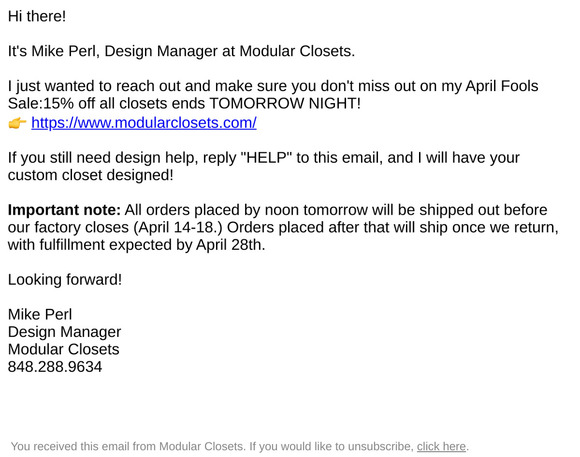Screen dimensions: 580x457
Task: Click the 'Sale:15% off' text
Action: coord(51,103)
